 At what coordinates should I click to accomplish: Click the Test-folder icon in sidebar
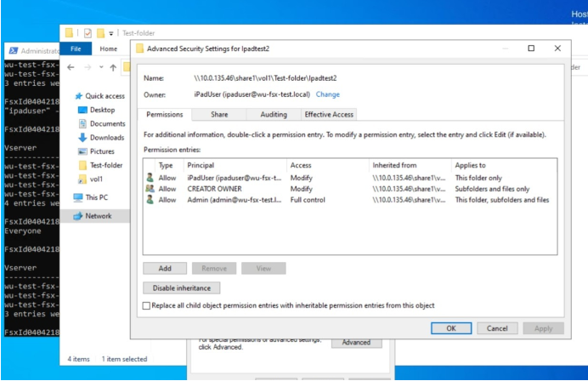(x=82, y=166)
